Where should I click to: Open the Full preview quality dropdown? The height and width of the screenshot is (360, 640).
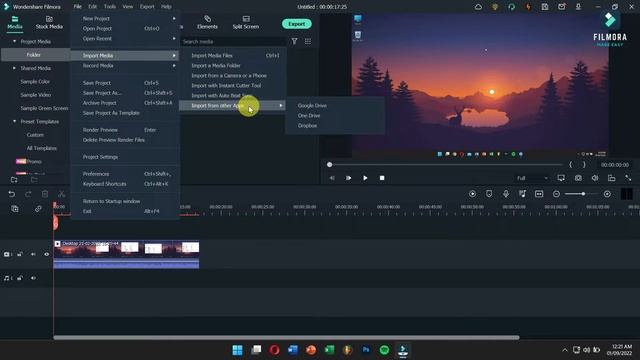pyautogui.click(x=532, y=178)
